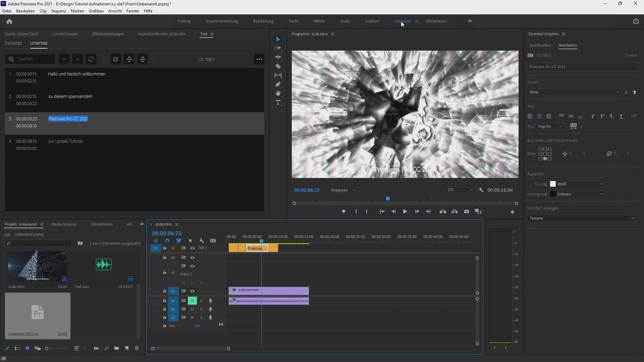Toggle track targeting for A2
The width and height of the screenshot is (644, 362).
[173, 309]
